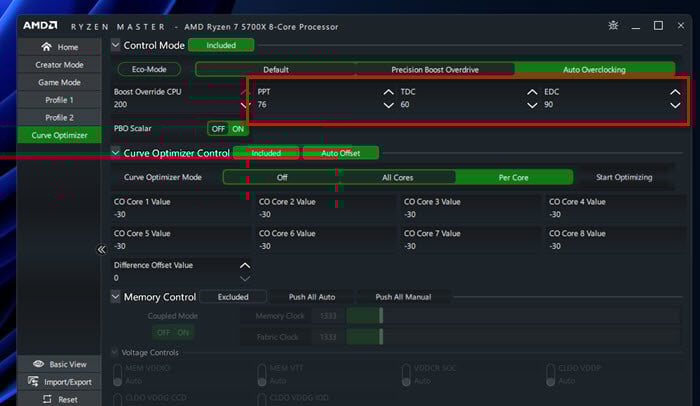Click the AMD logo in title bar

point(40,25)
